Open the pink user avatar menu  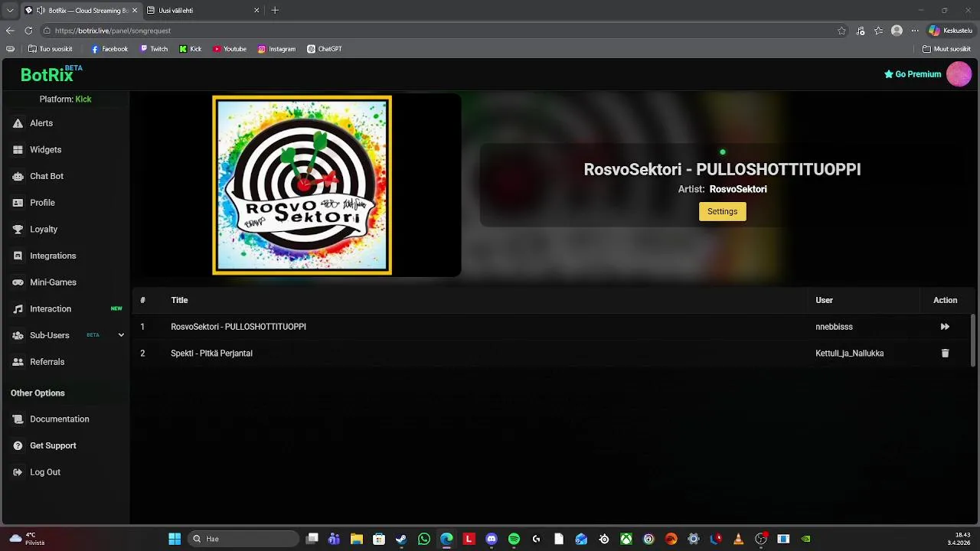pyautogui.click(x=959, y=74)
